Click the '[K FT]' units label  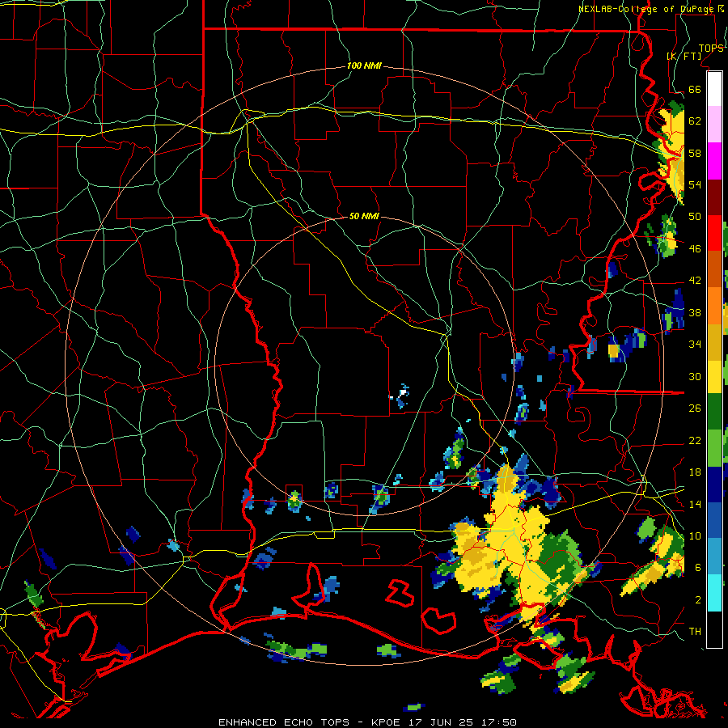[x=684, y=56]
